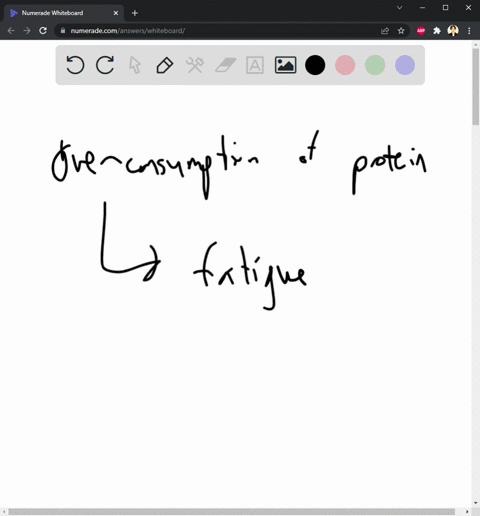Choose the eraser tool
This screenshot has height=516, width=480.
tap(225, 65)
